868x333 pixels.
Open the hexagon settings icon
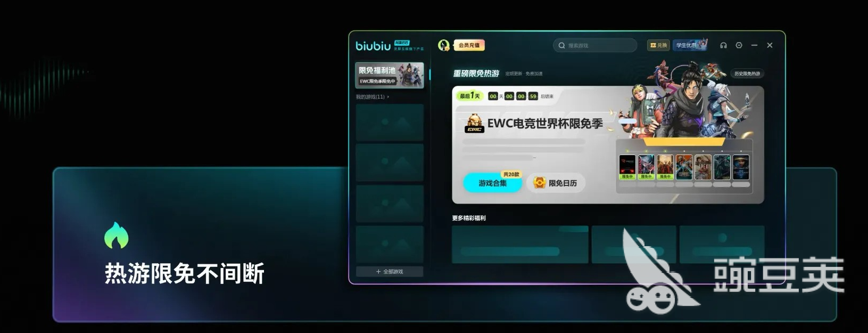pos(739,45)
